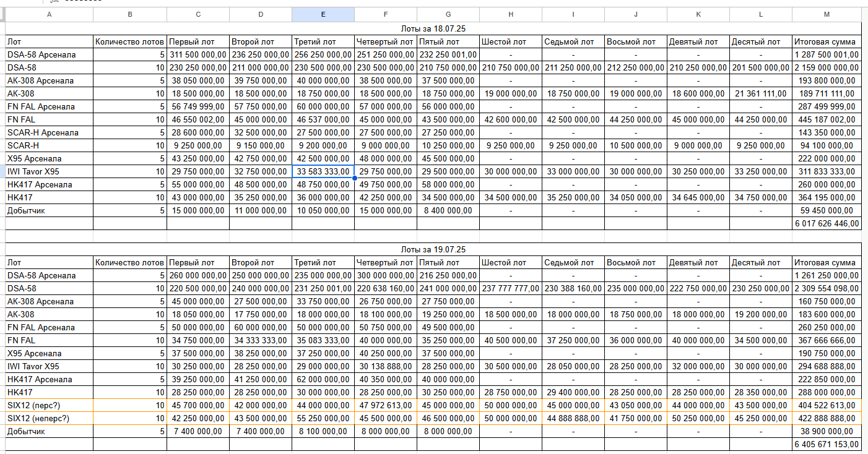
Task: Select column I header
Action: (x=573, y=14)
